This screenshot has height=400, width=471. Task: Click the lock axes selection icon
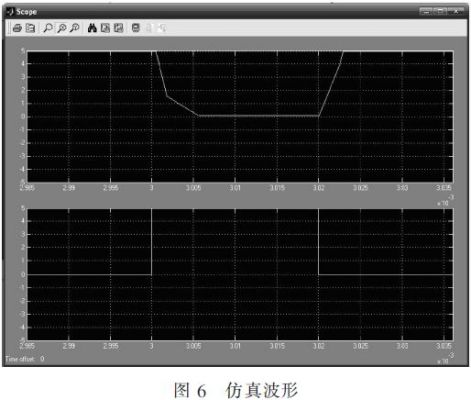point(149,28)
